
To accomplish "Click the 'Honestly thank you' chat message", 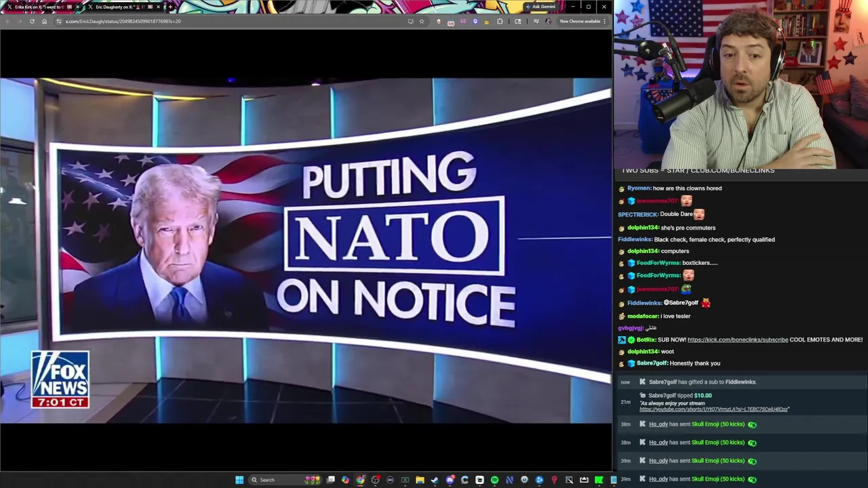I will click(x=694, y=363).
